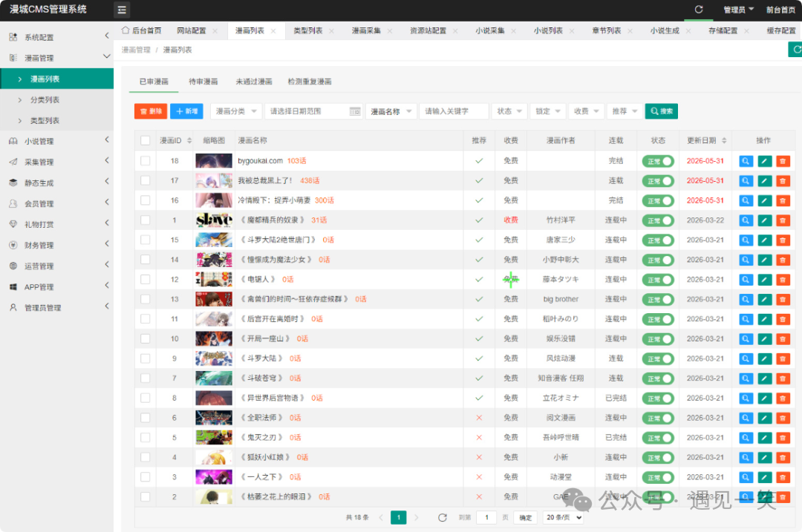Edit the 斗罗大陆2绝世唐门 row
Screen dimensions: 802x532
[x=764, y=240]
